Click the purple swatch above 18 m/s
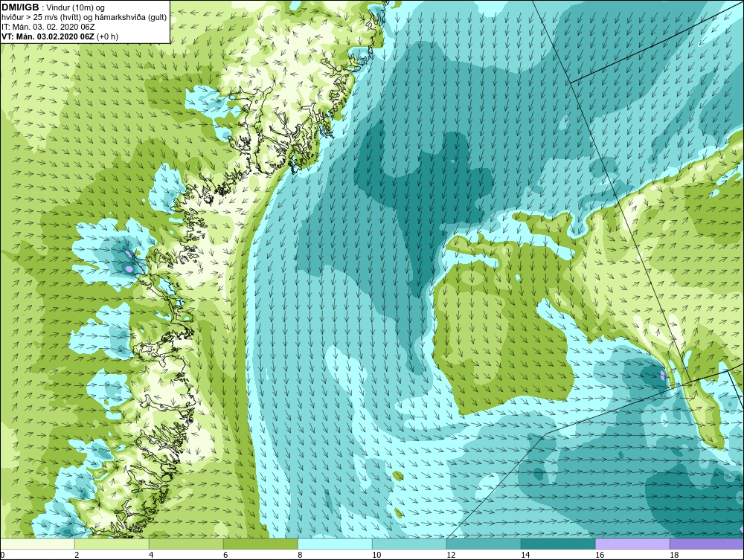 [707, 544]
